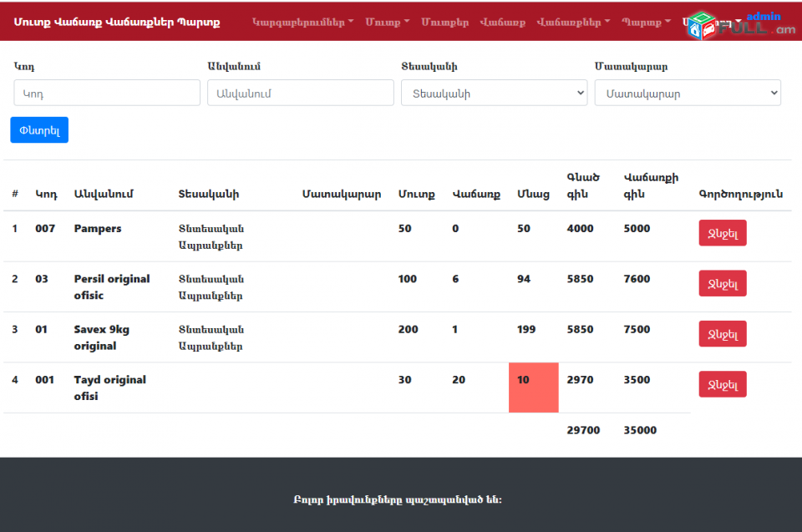Click the Գործողություն column header

coord(741,194)
